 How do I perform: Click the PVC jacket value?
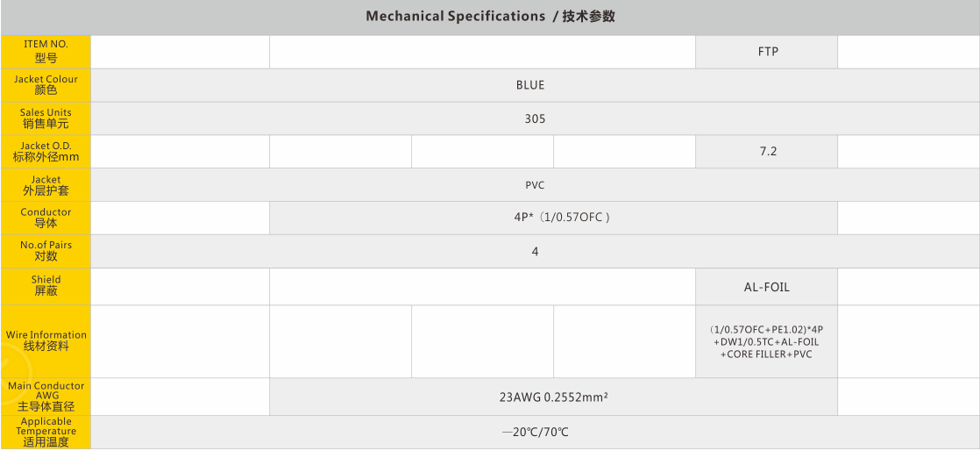point(535,185)
